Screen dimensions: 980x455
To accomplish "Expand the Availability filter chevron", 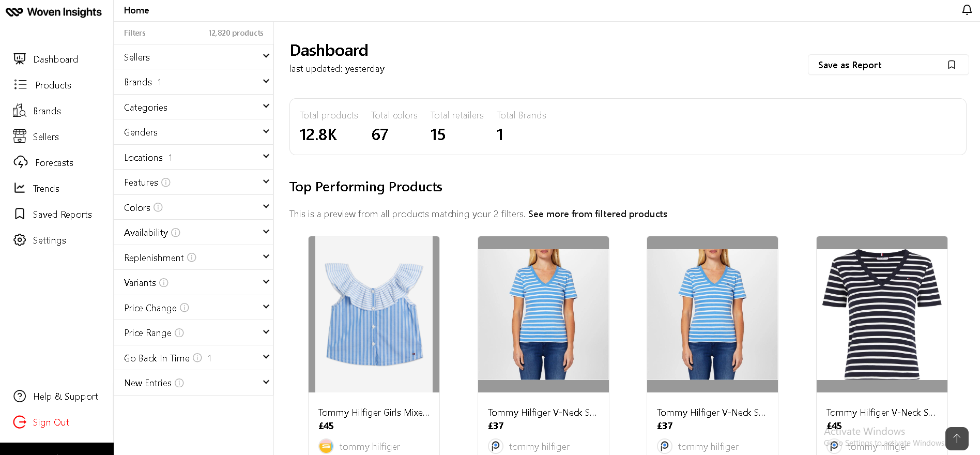I will pyautogui.click(x=266, y=232).
